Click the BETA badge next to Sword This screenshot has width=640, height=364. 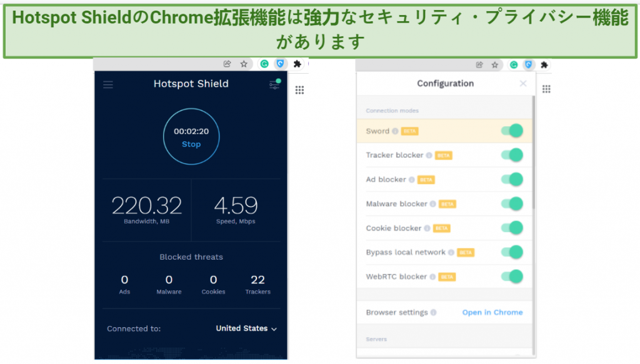click(410, 131)
